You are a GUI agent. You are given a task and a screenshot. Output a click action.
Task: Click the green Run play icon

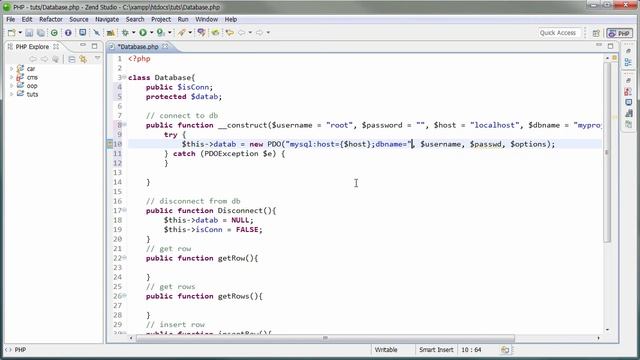[x=143, y=33]
